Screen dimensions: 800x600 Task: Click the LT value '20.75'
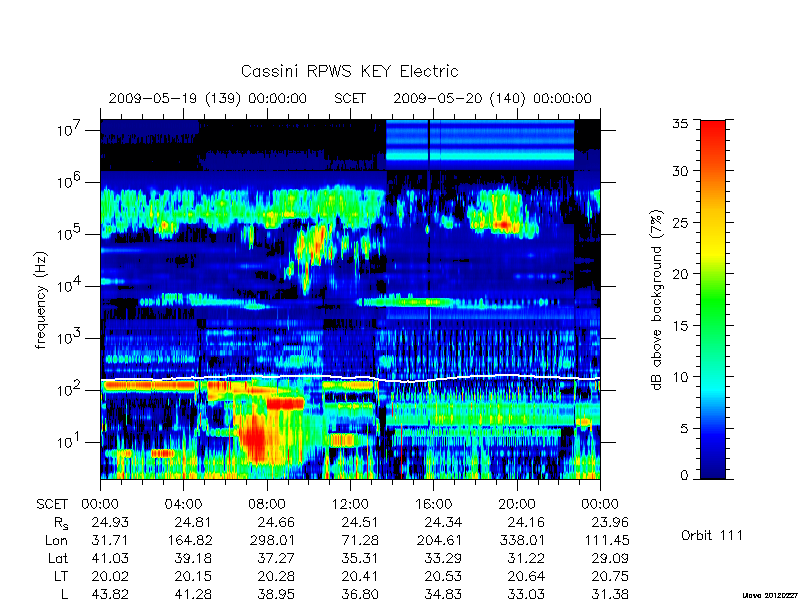pyautogui.click(x=610, y=577)
